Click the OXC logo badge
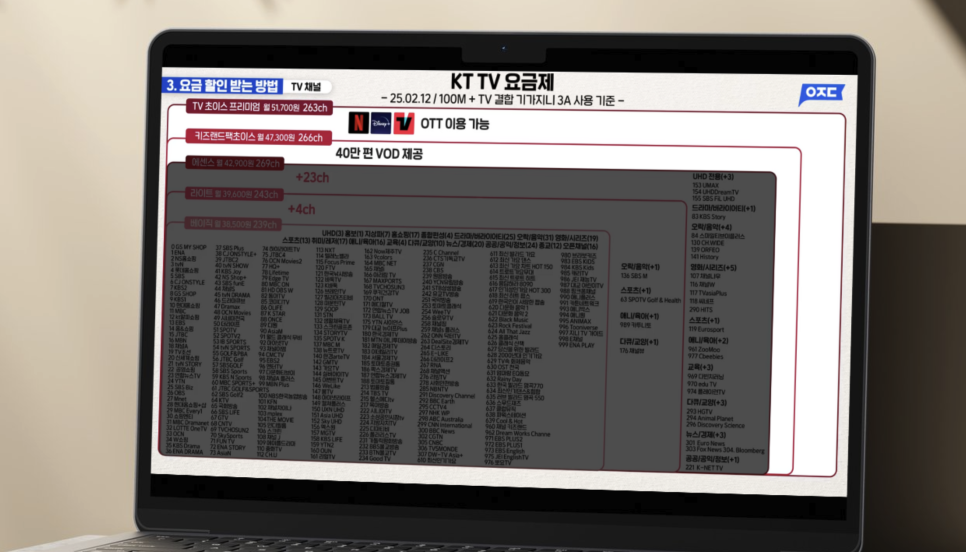This screenshot has width=966, height=552. click(821, 93)
